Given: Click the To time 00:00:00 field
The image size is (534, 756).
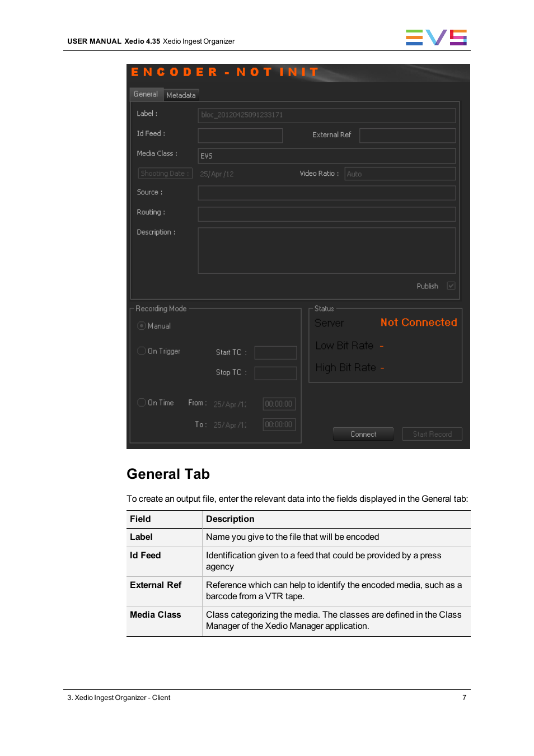Looking at the screenshot, I should pyautogui.click(x=279, y=424).
